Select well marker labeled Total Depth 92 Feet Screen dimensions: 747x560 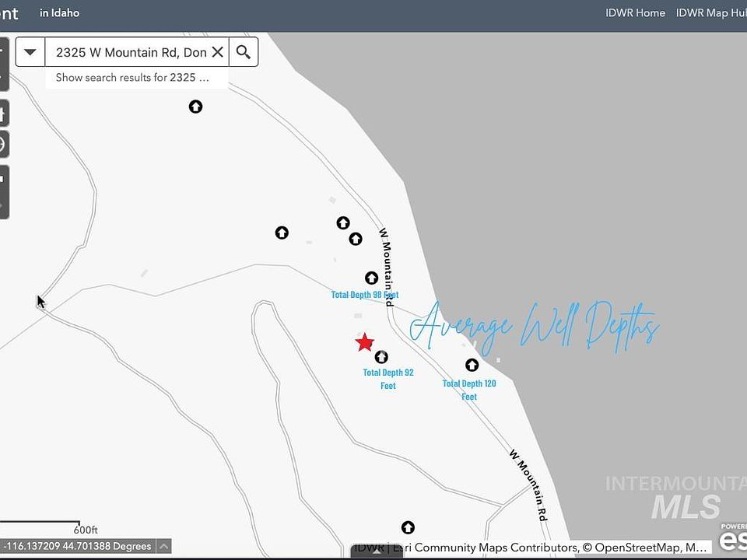[x=381, y=357]
